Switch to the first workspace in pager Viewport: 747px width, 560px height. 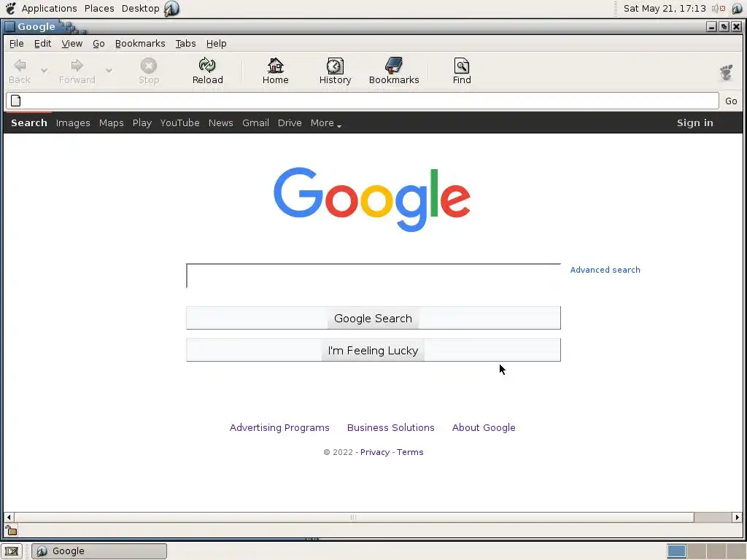click(676, 551)
